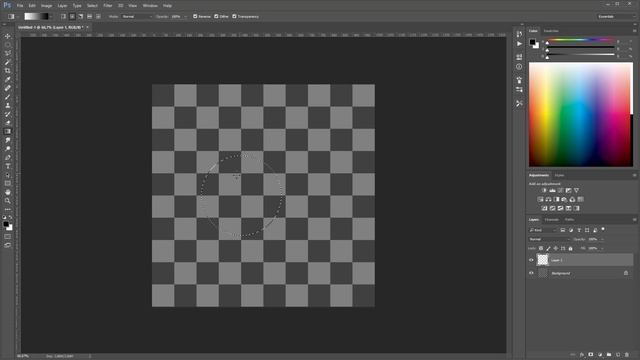Open the Actions panel play icon
The height and width of the screenshot is (360, 640).
tap(519, 44)
